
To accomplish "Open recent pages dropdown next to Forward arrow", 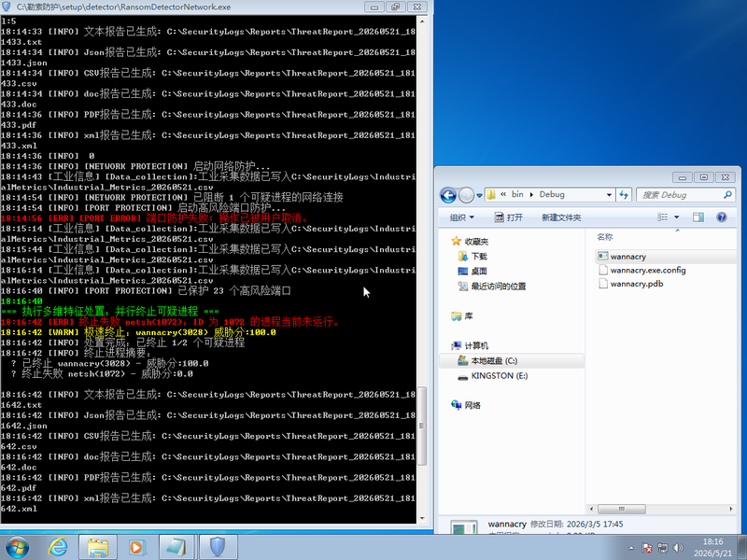I will 479,195.
